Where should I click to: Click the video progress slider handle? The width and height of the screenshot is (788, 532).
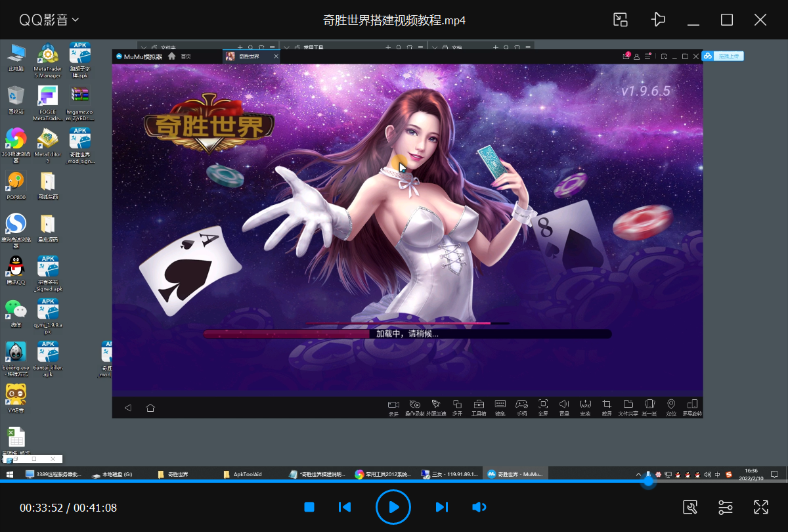(x=649, y=481)
